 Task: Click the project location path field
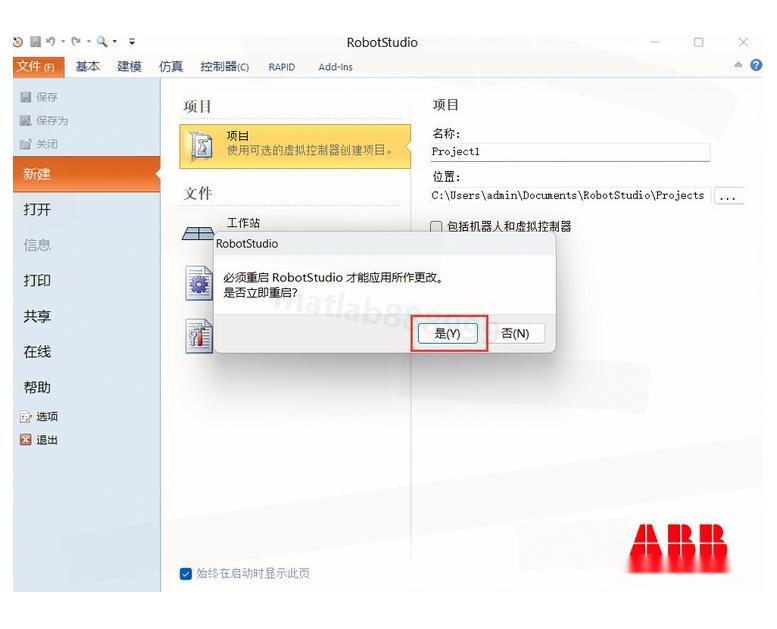coord(570,195)
